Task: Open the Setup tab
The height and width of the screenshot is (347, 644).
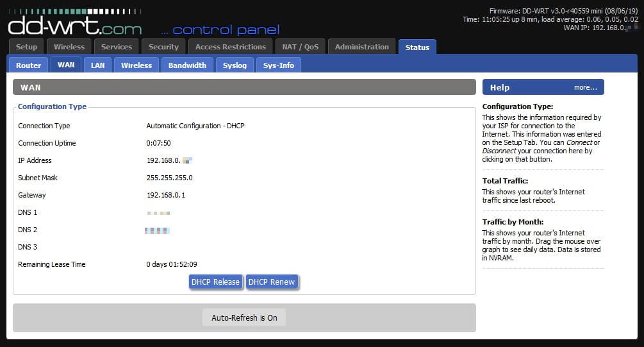Action: coord(27,47)
